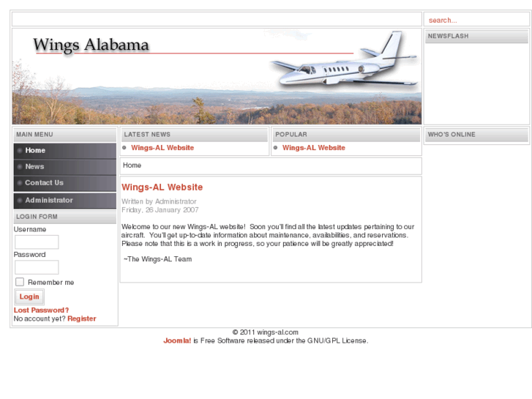Click the bullet icon beside Latest News item

pos(124,148)
